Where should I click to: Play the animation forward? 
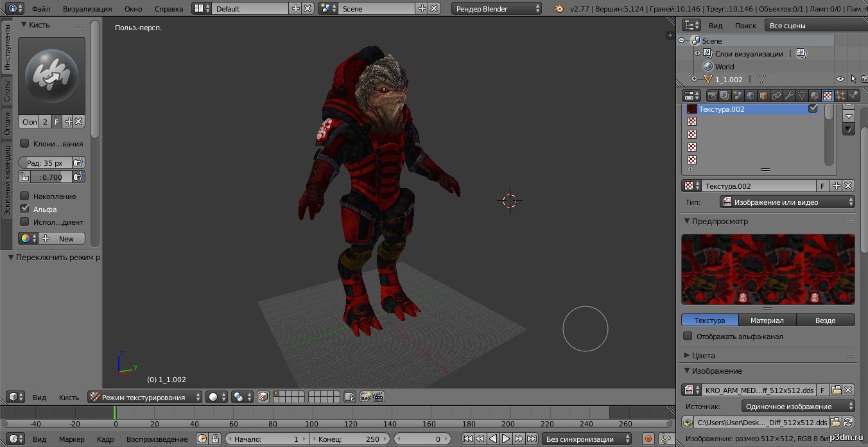coord(506,439)
